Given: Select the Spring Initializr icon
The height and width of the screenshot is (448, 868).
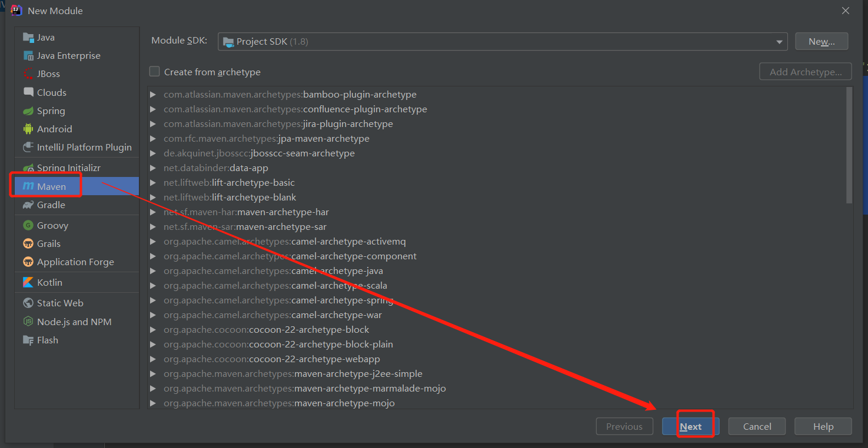Looking at the screenshot, I should click(28, 168).
